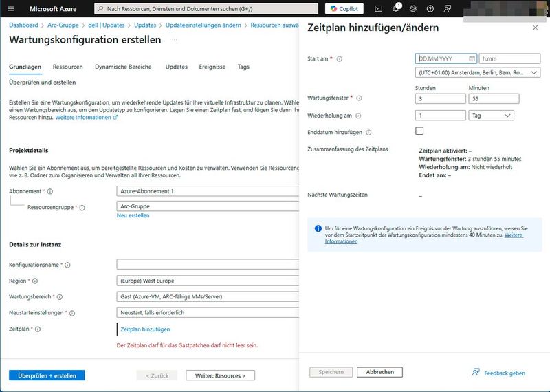
Task: Show info for Neustarteinstellungen
Action: click(72, 314)
